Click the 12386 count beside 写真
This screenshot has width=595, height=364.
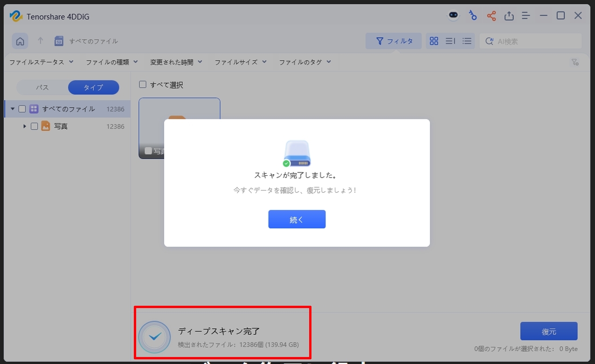115,126
